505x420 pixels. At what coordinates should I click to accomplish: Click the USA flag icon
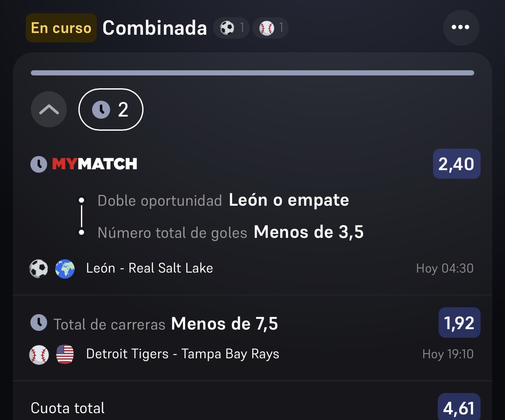[x=65, y=354]
